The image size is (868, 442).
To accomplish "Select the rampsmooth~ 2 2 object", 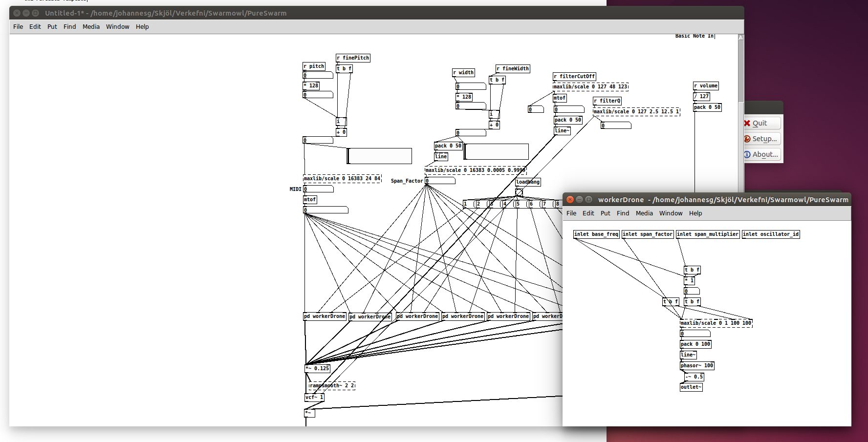I will point(332,385).
